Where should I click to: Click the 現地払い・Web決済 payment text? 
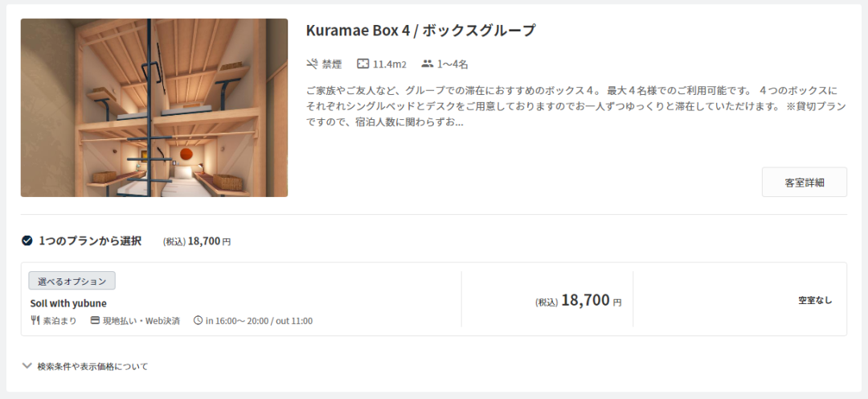click(141, 321)
